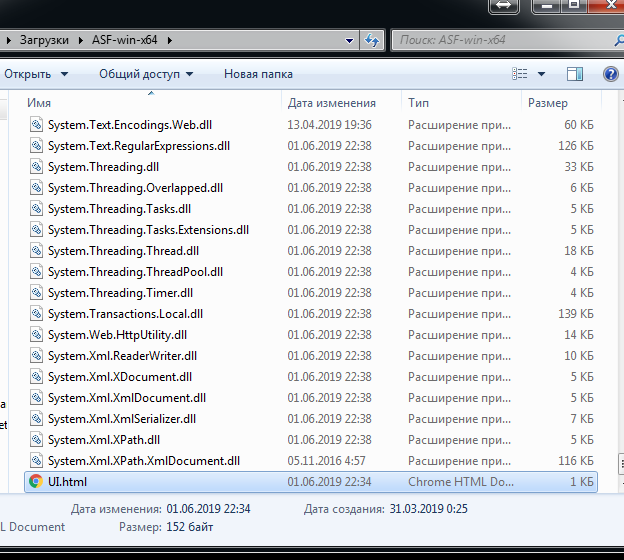Viewport: 624px width, 560px height.
Task: Click the Новая папка button
Action: [x=258, y=74]
